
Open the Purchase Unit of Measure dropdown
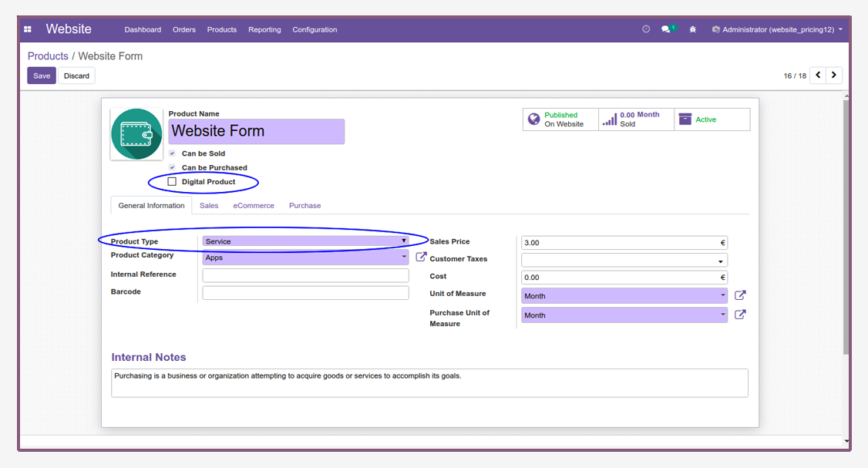(624, 315)
